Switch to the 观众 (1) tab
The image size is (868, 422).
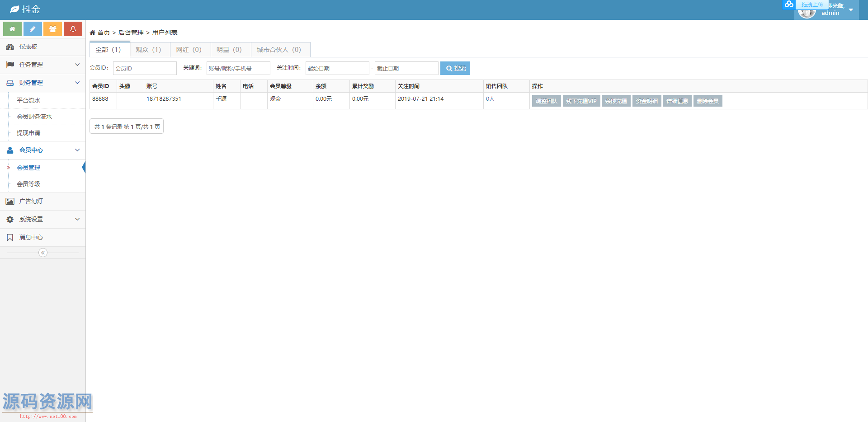point(148,50)
